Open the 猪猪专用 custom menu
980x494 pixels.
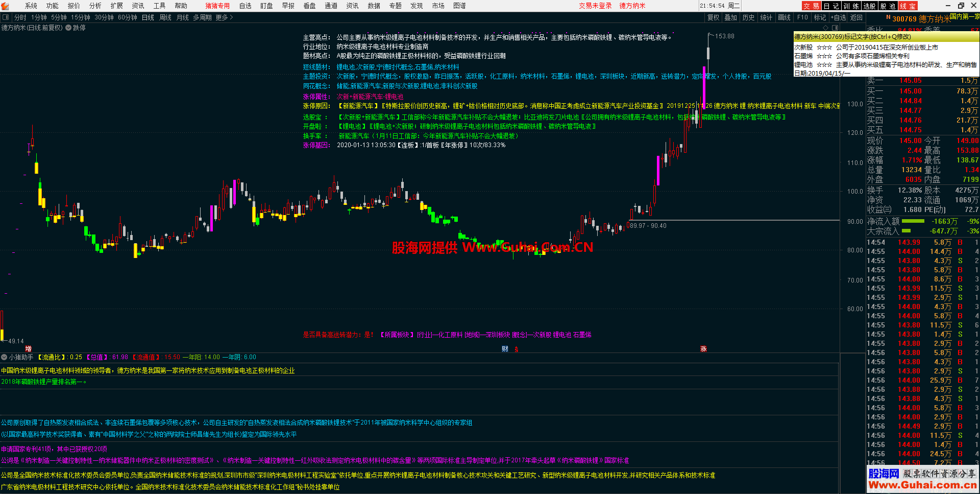click(x=217, y=6)
